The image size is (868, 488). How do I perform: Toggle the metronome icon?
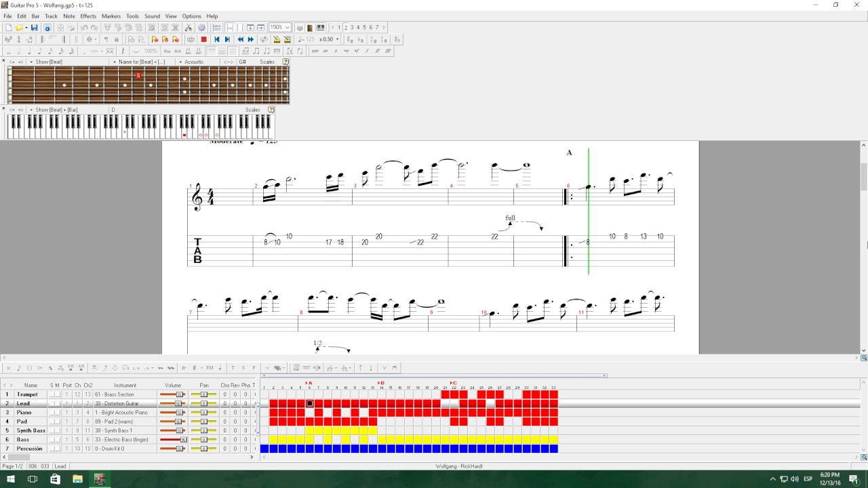click(x=277, y=39)
